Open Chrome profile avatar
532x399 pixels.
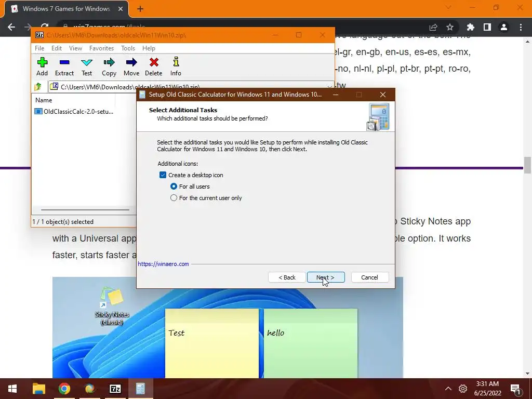[504, 27]
